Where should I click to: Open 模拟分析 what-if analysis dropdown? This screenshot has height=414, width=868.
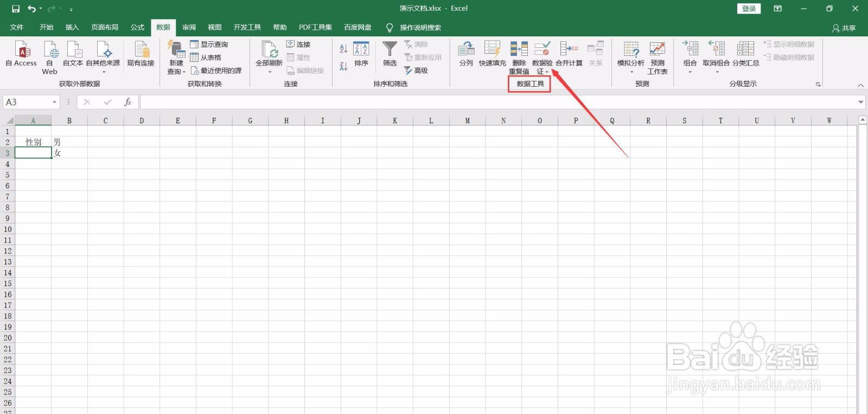click(631, 57)
